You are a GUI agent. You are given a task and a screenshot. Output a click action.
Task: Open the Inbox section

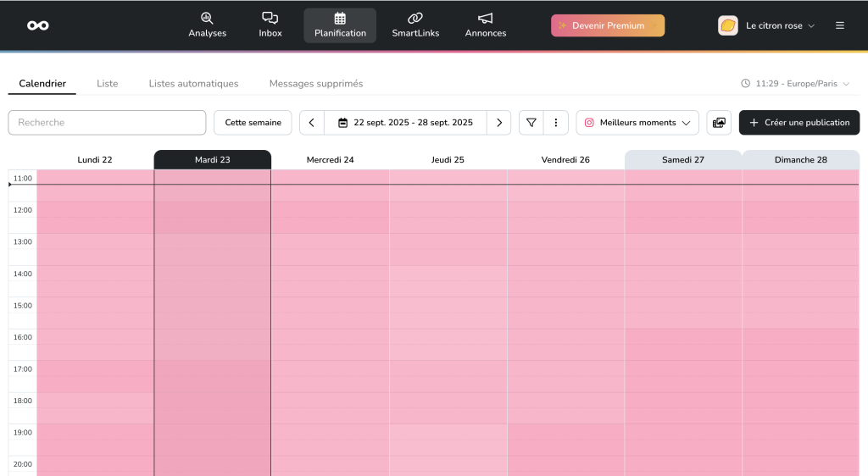click(270, 25)
